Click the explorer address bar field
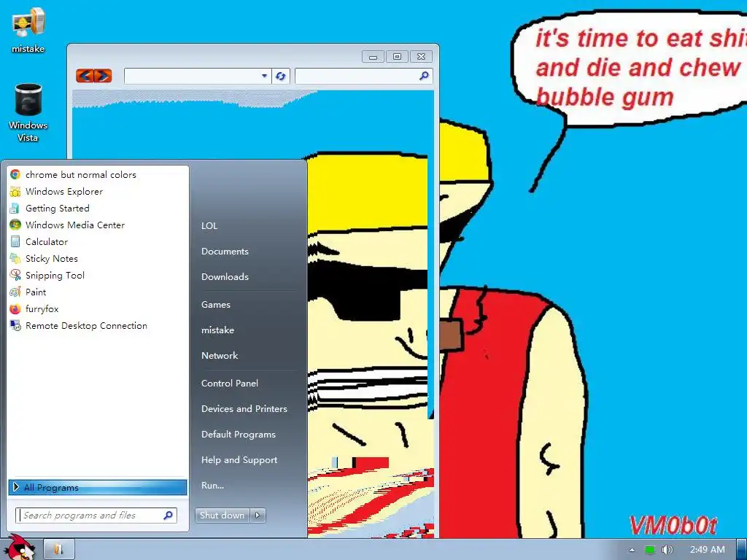Screen dimensions: 747x560 [x=198, y=76]
